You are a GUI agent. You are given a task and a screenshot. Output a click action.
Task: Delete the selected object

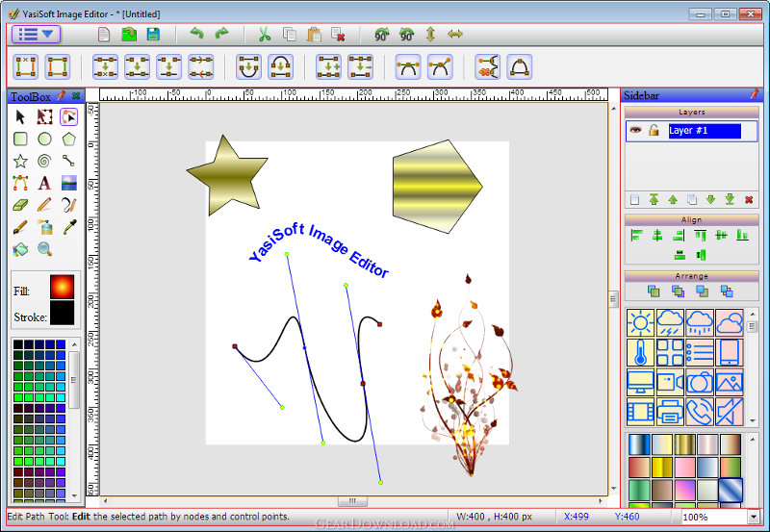tap(338, 35)
